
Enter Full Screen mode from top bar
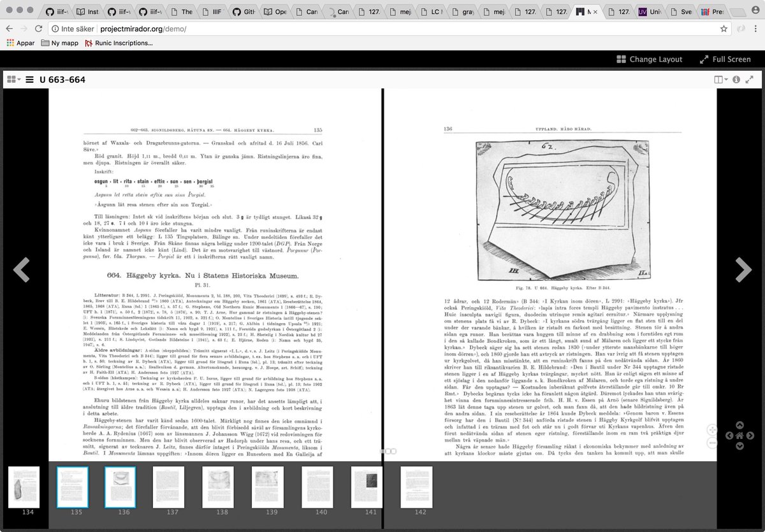725,59
